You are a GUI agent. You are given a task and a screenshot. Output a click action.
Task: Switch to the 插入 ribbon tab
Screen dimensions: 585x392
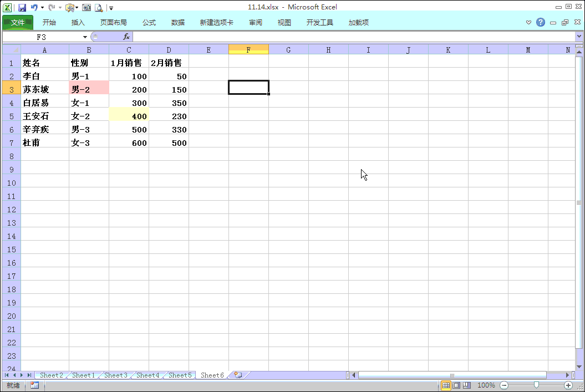point(78,22)
